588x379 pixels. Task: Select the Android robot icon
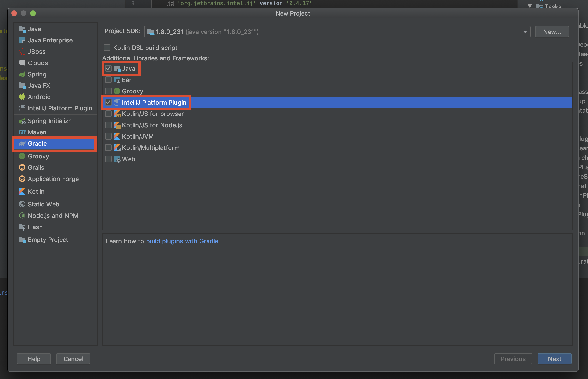[22, 97]
